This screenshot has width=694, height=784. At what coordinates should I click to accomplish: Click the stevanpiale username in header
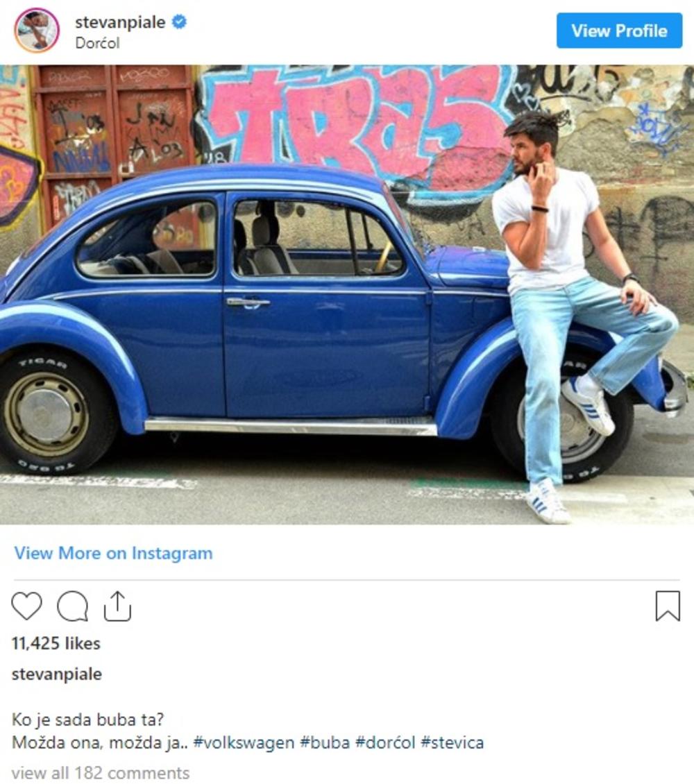pyautogui.click(x=120, y=22)
